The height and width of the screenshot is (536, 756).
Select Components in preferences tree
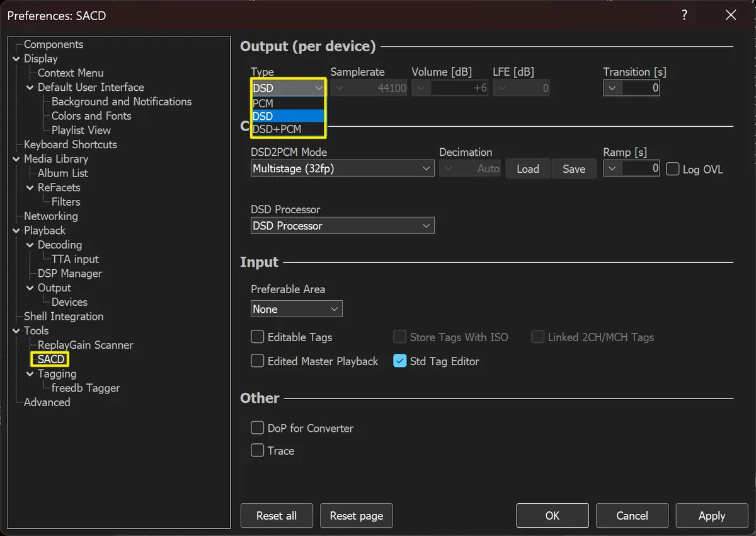click(54, 44)
